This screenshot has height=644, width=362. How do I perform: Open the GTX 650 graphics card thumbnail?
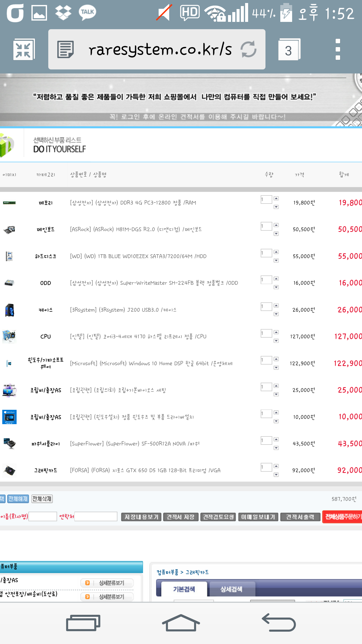pyautogui.click(x=9, y=470)
